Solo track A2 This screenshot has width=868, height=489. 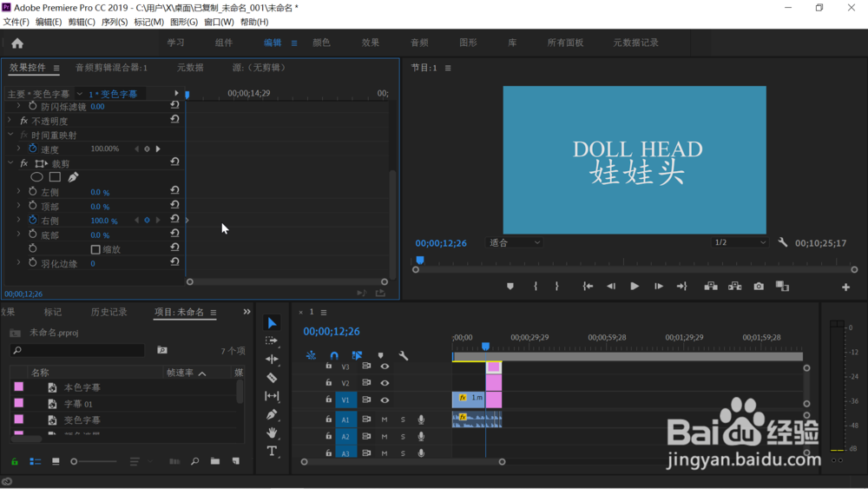(x=403, y=436)
